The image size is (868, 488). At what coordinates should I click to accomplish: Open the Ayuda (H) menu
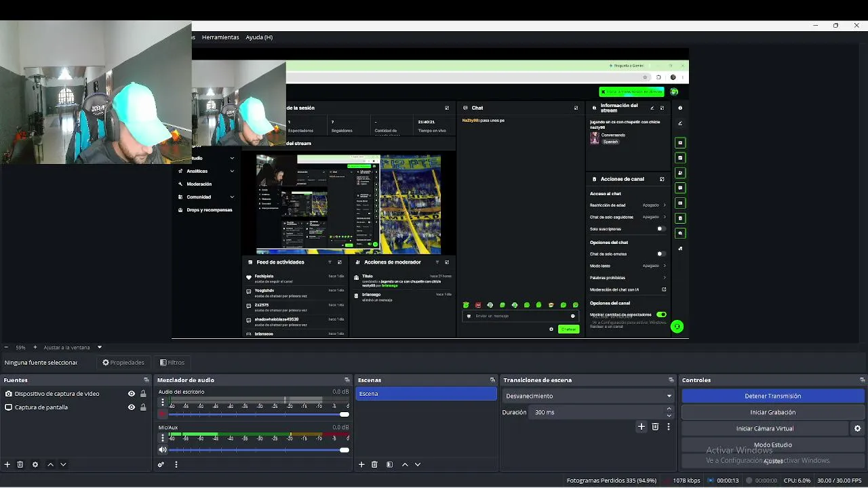(259, 37)
